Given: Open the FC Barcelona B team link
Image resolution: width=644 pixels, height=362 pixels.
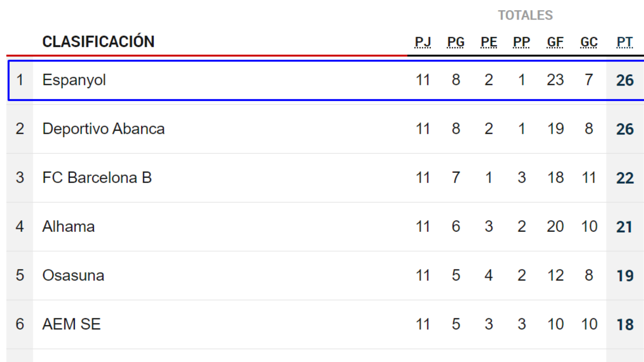Looking at the screenshot, I should 97,177.
